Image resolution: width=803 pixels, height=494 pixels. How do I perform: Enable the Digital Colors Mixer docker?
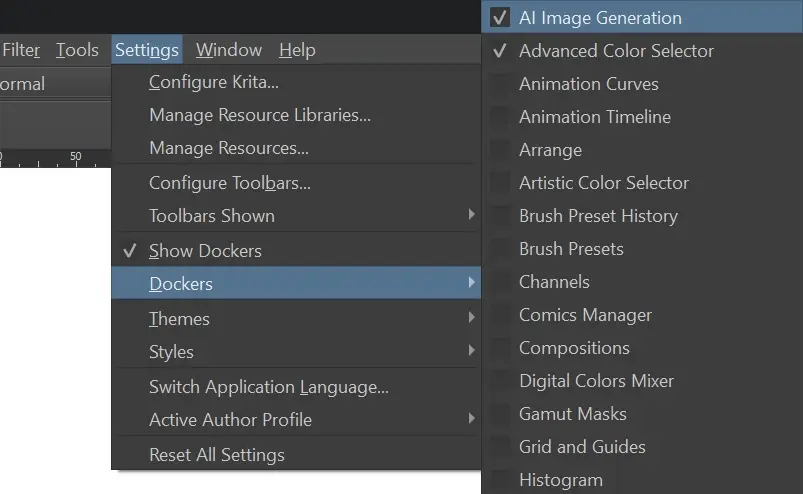point(642,381)
